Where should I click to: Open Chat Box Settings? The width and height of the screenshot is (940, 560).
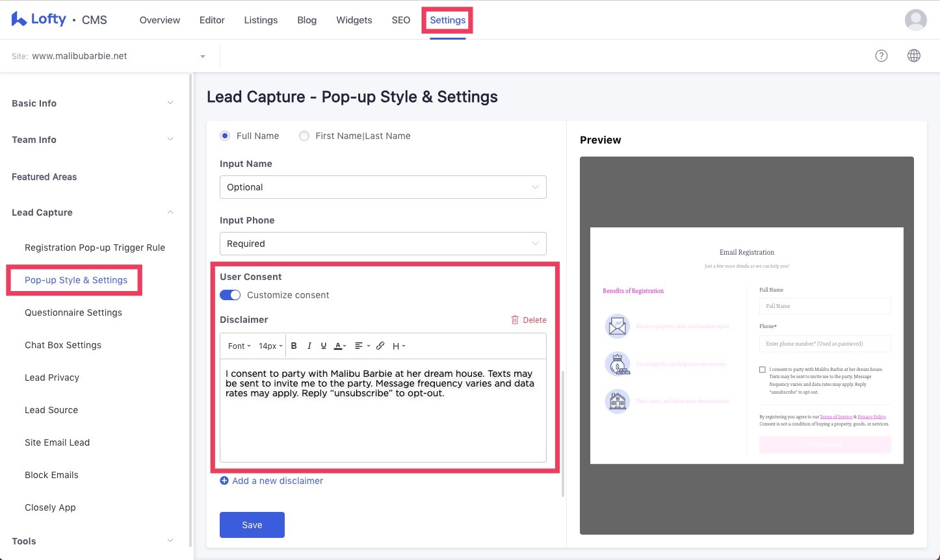[63, 345]
